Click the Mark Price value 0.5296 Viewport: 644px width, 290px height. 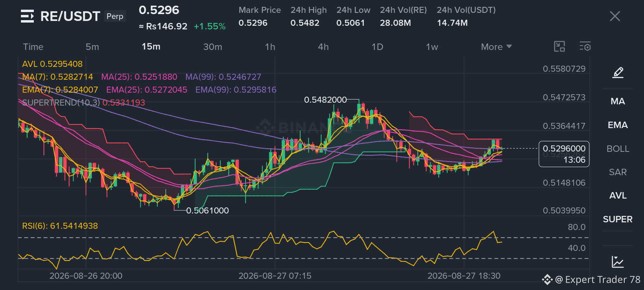[253, 23]
